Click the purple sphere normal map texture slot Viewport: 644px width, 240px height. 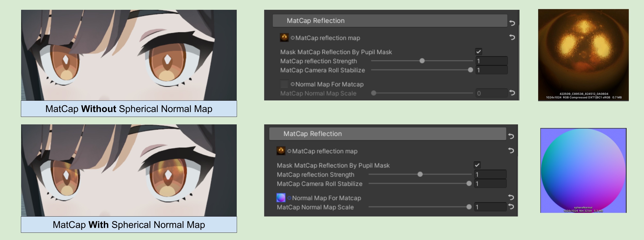[x=281, y=198]
